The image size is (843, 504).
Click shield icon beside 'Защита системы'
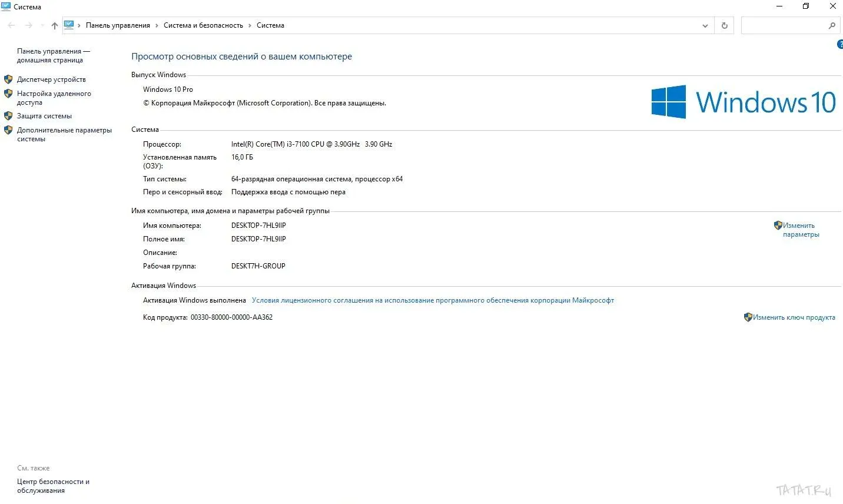click(8, 115)
